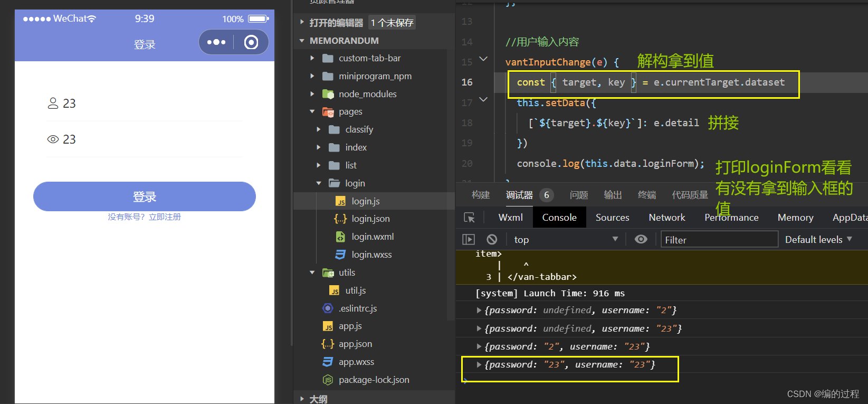The image size is (868, 404).
Task: Select the custom-tab-bar folder icon
Action: tap(328, 58)
